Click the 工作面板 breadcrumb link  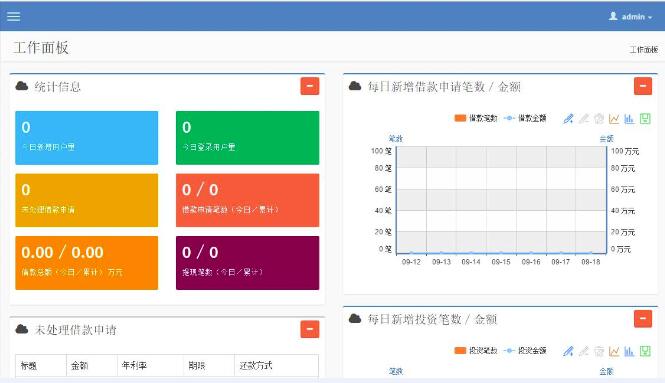point(644,50)
